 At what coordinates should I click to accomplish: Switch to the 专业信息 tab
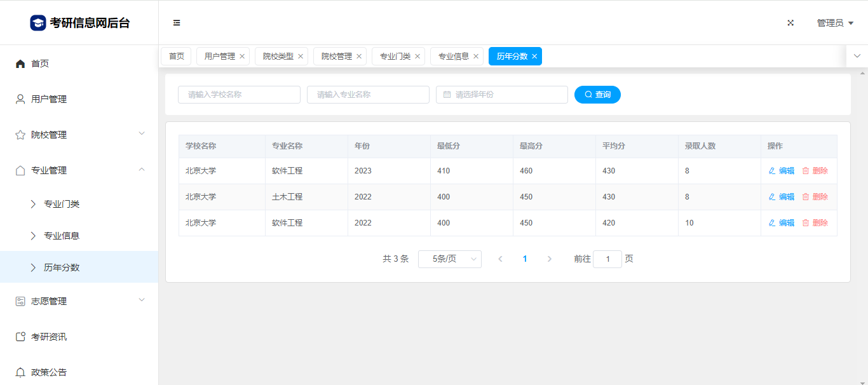pos(453,57)
